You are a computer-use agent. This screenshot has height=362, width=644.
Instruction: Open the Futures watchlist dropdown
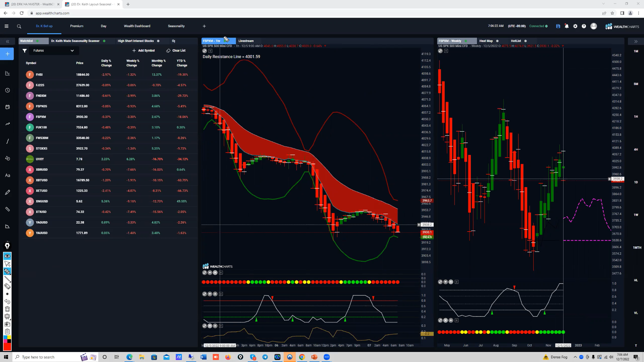point(53,51)
